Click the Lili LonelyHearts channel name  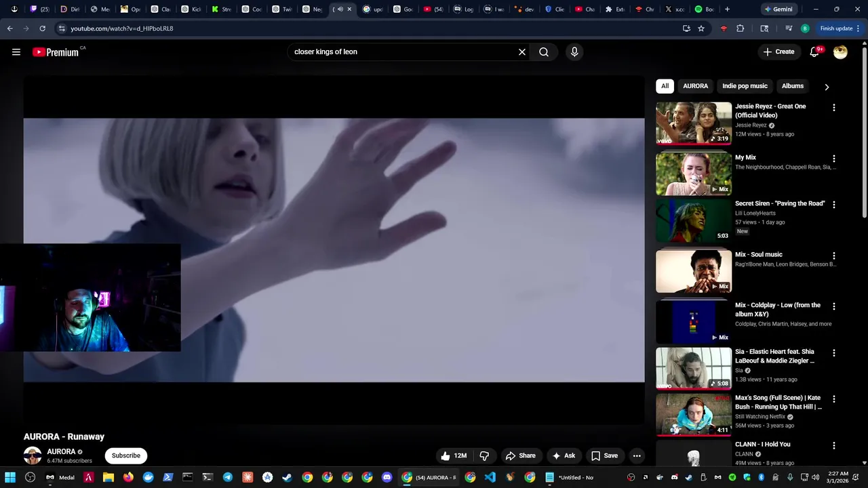(x=755, y=213)
